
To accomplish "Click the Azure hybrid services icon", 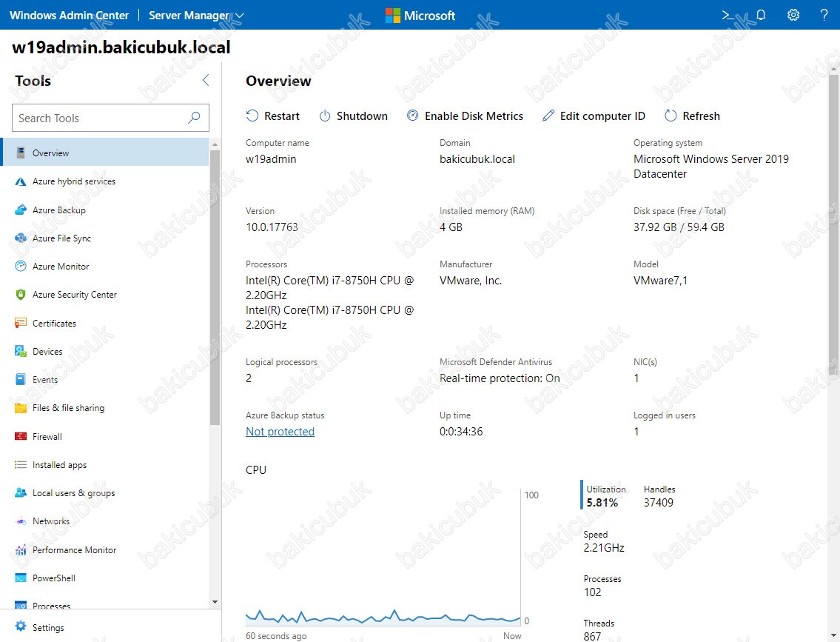I will point(21,181).
